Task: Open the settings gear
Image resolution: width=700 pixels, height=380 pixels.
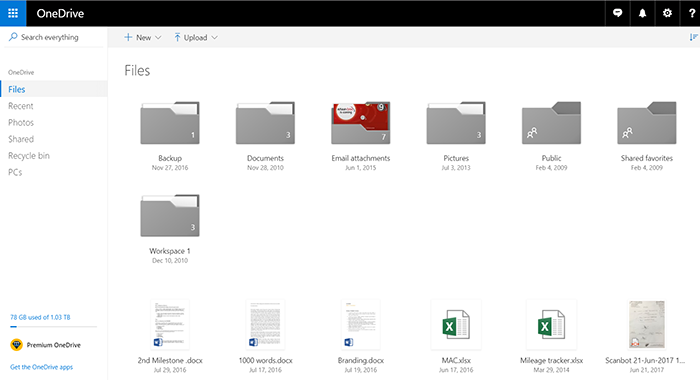Action: [667, 13]
